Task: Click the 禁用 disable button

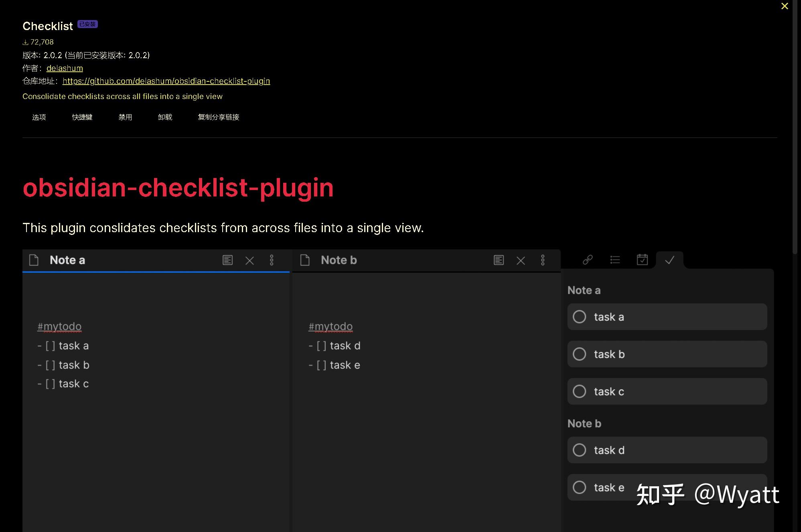Action: coord(125,117)
